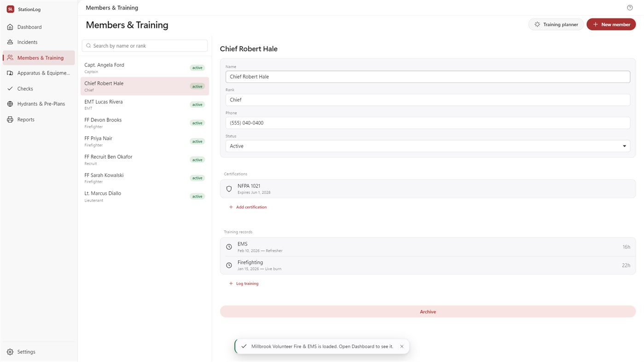Click the Incidents siren icon
This screenshot has height=362, width=644.
10,42
